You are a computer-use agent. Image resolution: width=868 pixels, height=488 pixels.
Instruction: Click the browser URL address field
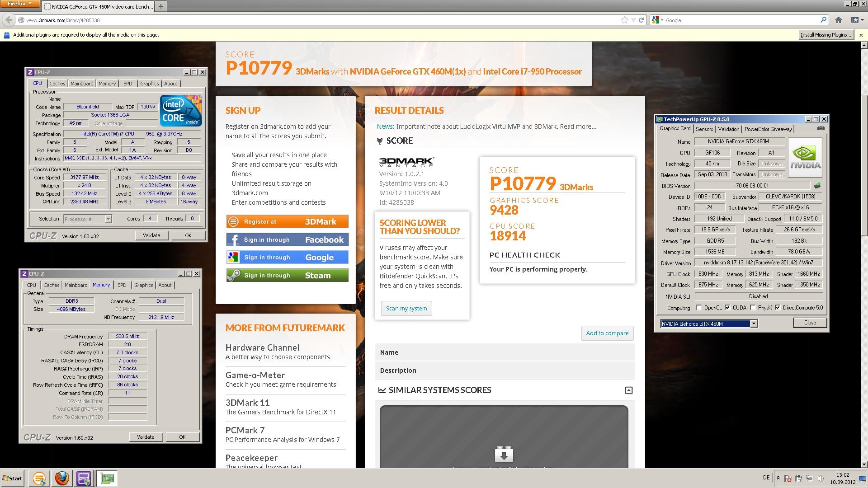point(316,20)
